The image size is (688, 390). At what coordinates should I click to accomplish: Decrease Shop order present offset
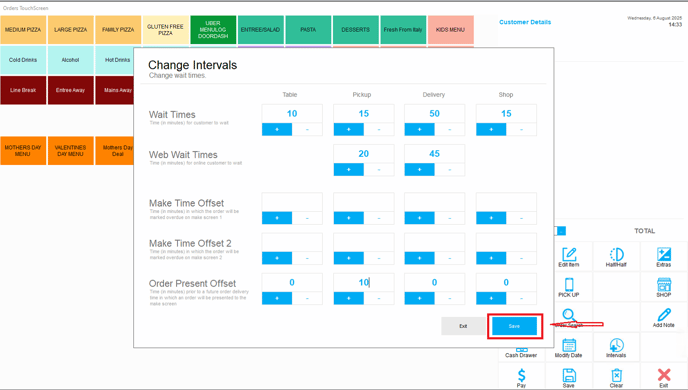(521, 298)
